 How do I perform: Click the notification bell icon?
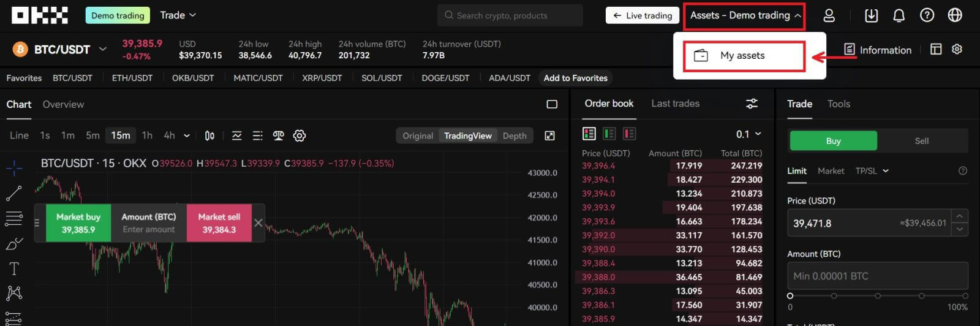899,15
